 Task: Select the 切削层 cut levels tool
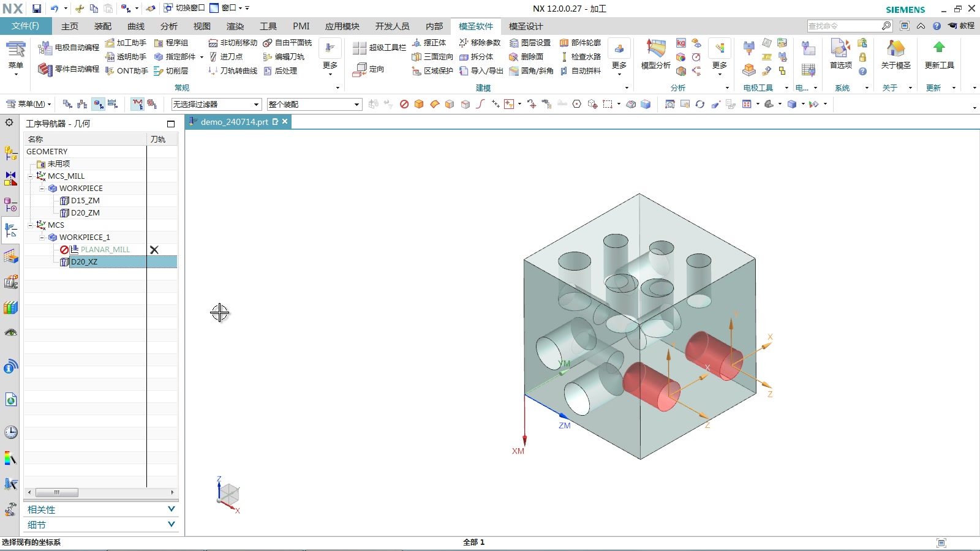[171, 71]
